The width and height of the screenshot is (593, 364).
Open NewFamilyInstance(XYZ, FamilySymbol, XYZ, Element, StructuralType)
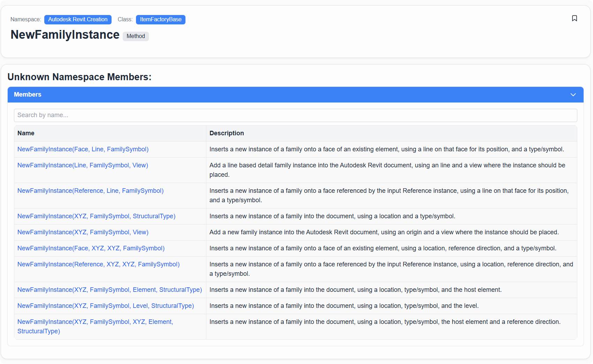click(x=95, y=326)
